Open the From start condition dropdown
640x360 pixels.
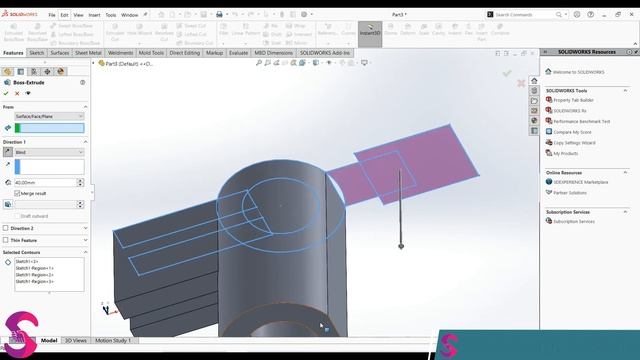point(49,116)
